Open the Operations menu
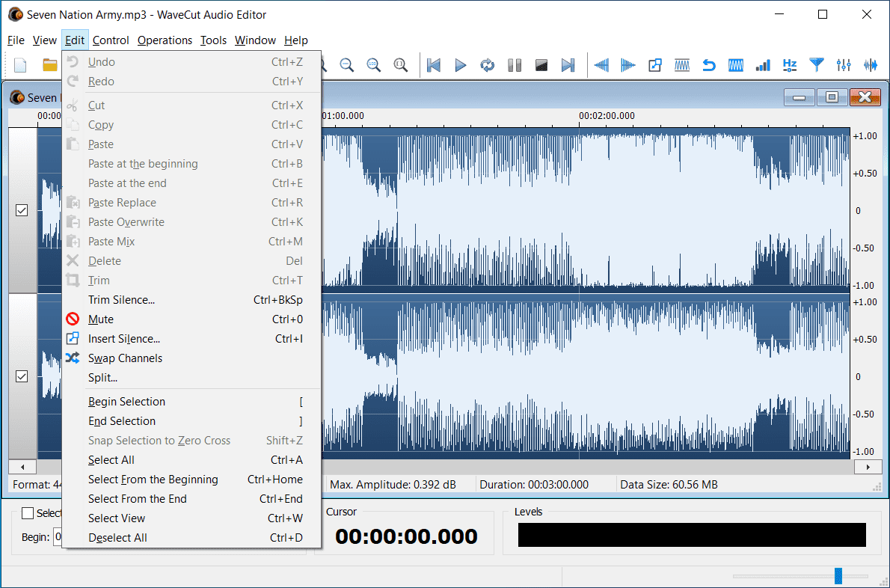Image resolution: width=890 pixels, height=588 pixels. 165,40
